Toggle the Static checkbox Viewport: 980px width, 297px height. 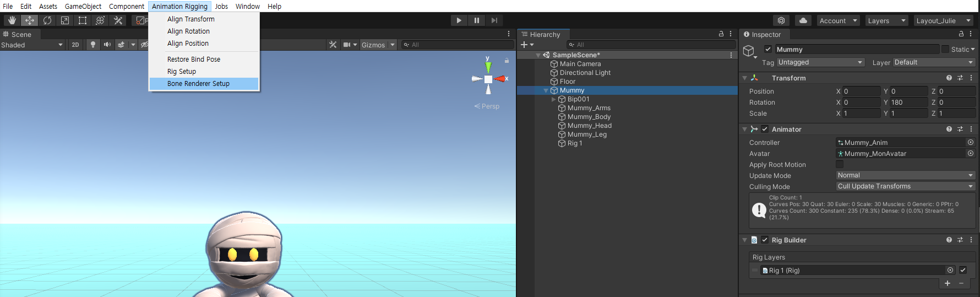945,49
